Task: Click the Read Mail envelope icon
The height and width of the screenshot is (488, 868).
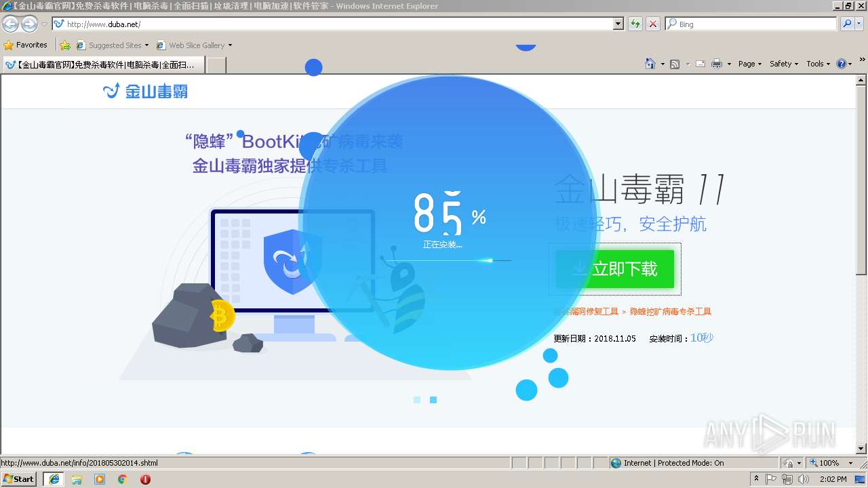Action: tap(700, 64)
